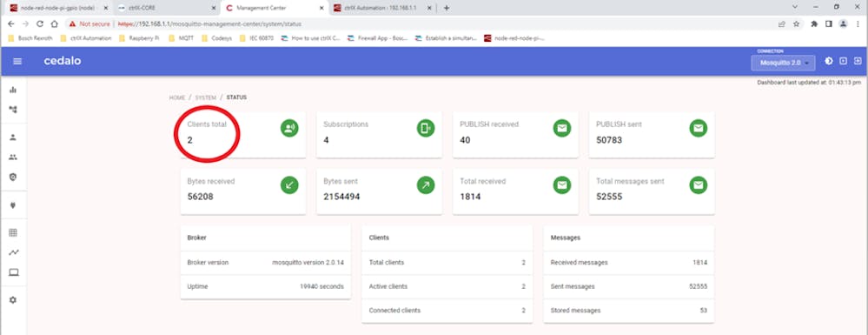Image resolution: width=868 pixels, height=335 pixels.
Task: Open the dashboard bar chart sidebar icon
Action: (x=13, y=90)
